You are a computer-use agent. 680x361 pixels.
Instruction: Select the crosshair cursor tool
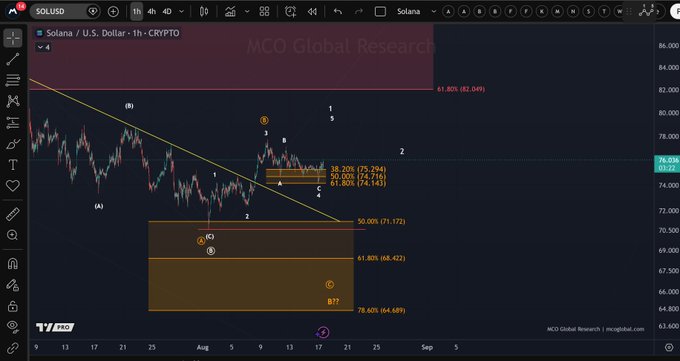[13, 38]
